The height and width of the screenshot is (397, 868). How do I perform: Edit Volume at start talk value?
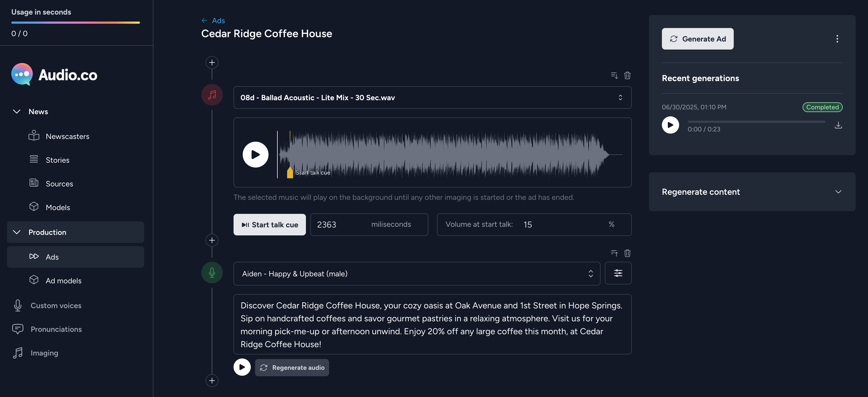534,225
